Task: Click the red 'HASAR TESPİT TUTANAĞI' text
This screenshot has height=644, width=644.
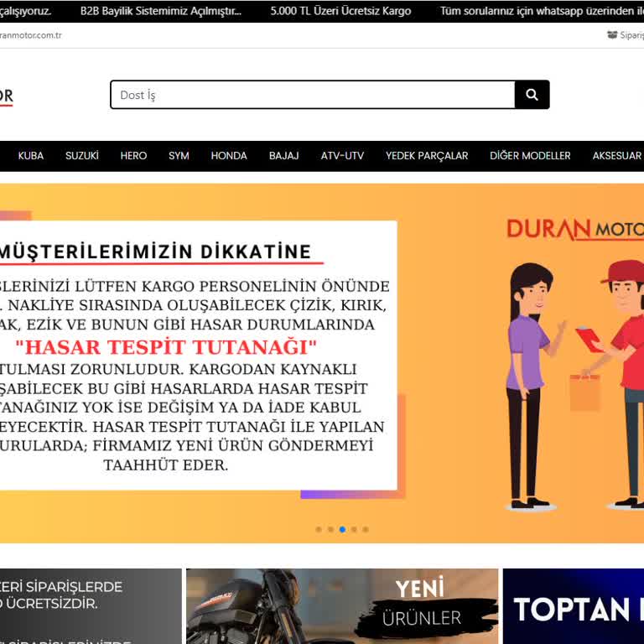Action: click(x=166, y=347)
